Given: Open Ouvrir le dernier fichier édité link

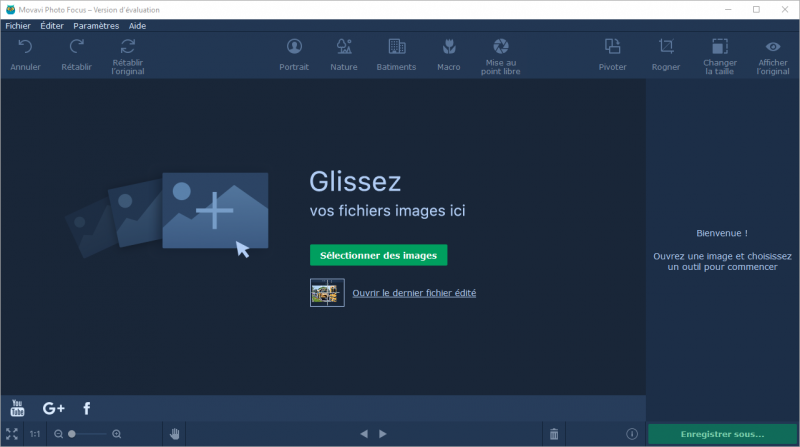Looking at the screenshot, I should (x=413, y=293).
